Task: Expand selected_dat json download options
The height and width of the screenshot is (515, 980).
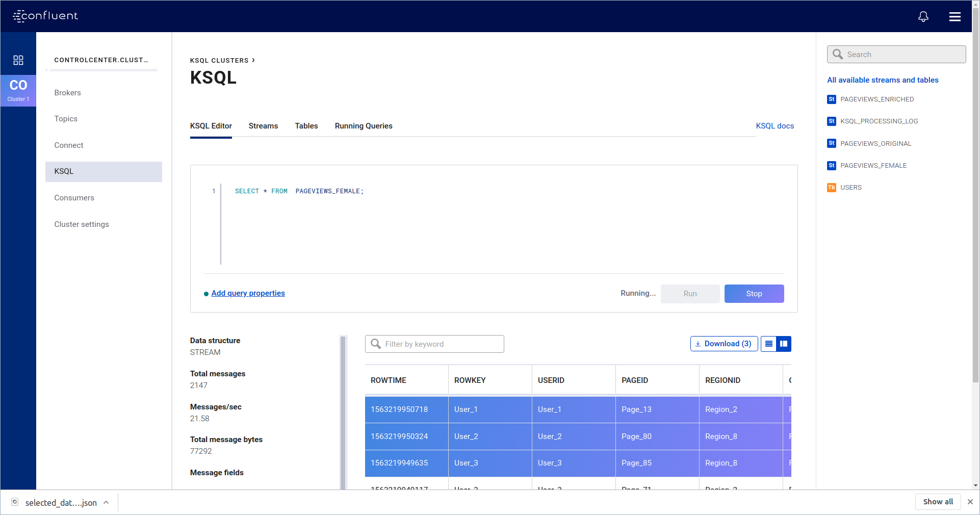Action: point(106,502)
